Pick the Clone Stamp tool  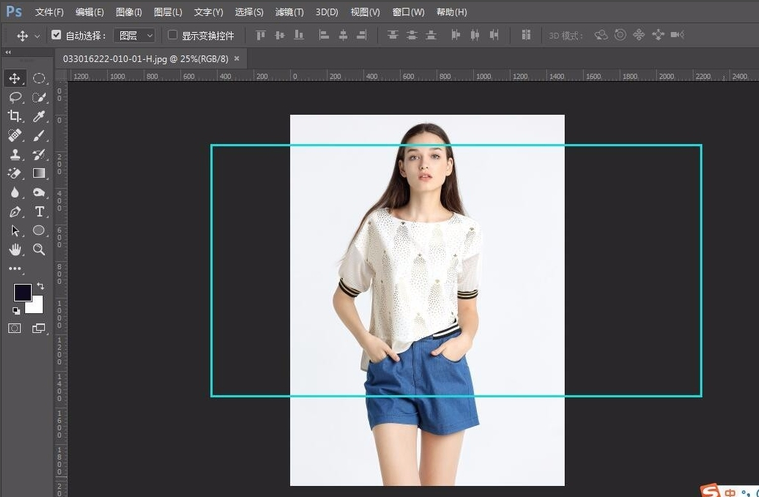pos(15,154)
